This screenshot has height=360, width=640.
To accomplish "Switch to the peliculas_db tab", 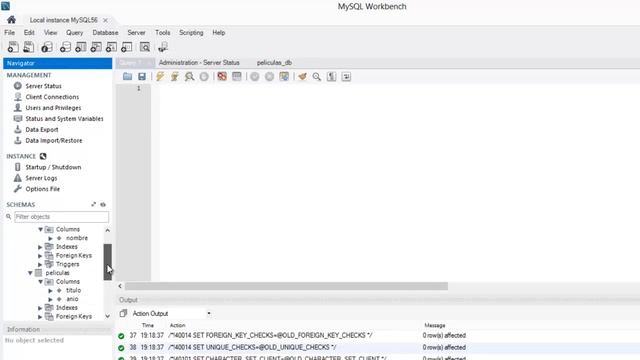I will [274, 62].
